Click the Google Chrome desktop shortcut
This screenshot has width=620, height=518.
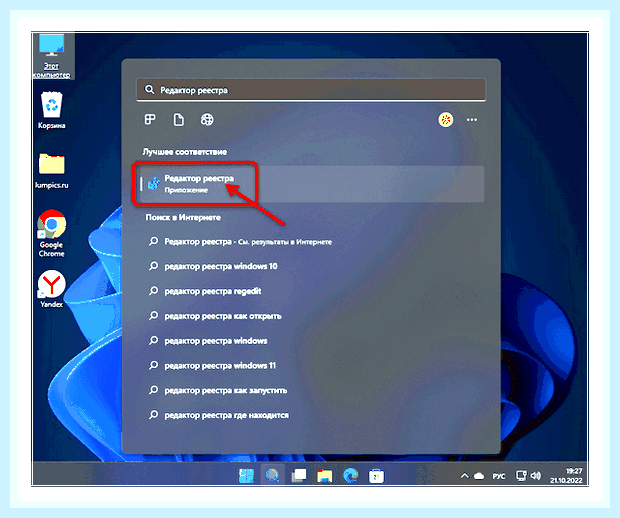pos(52,234)
